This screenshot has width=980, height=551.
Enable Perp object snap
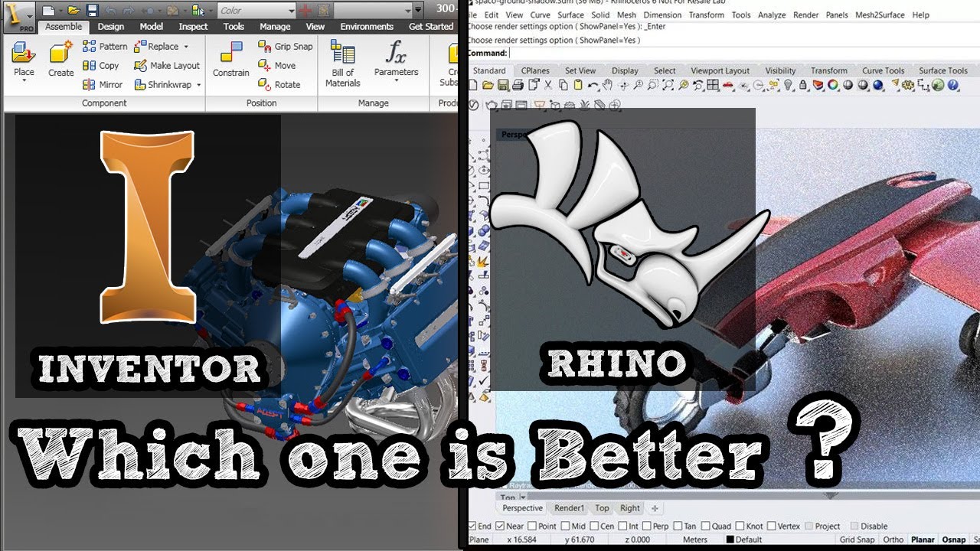[647, 526]
